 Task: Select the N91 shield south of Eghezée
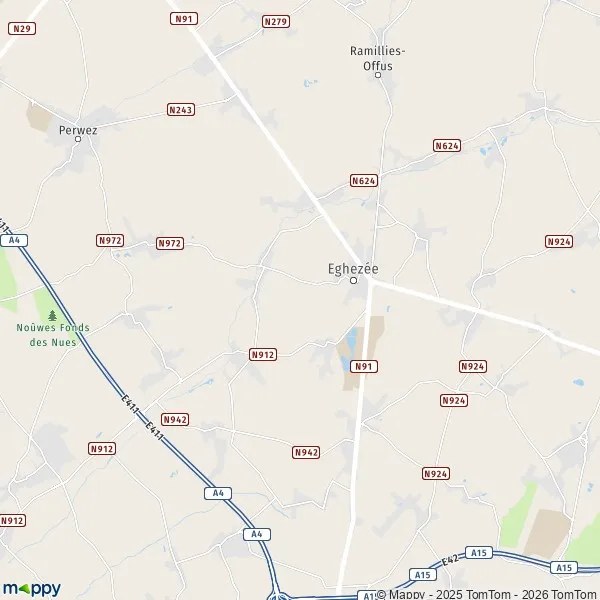[x=364, y=367]
